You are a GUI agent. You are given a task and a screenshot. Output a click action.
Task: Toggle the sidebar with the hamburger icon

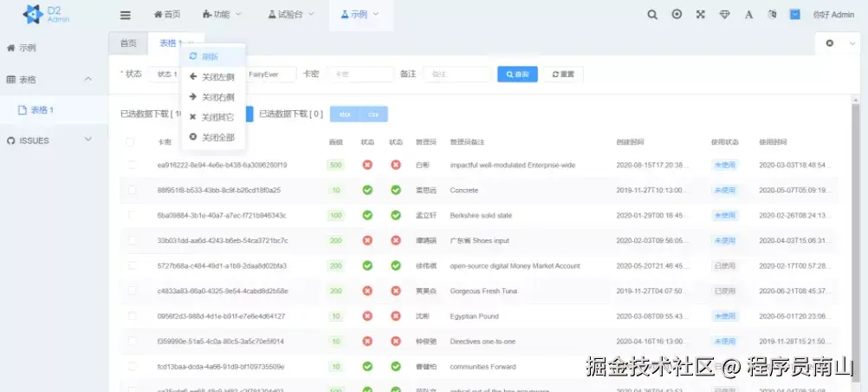(126, 15)
